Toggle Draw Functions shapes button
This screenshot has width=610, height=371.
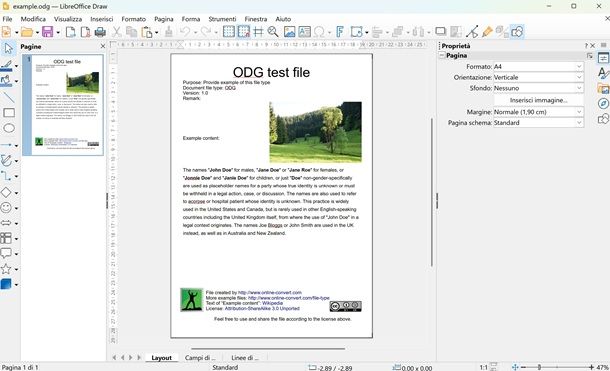(x=517, y=32)
